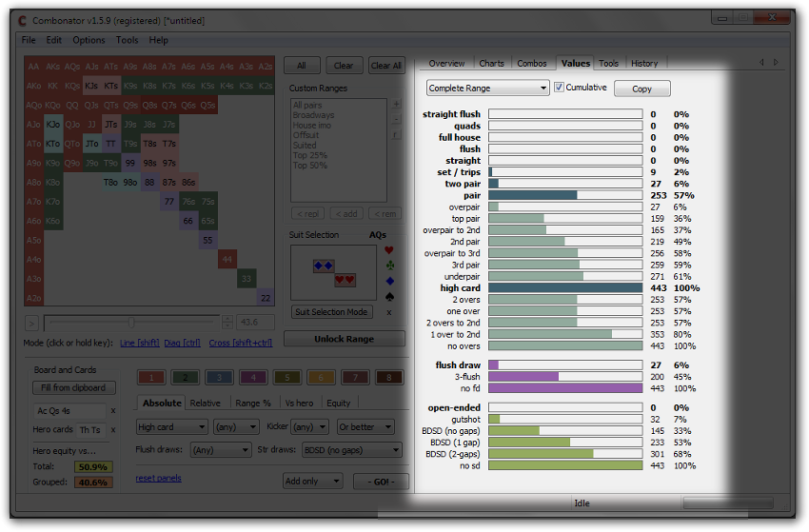Open the Complete Range dropdown
Viewport: 809px width, 532px height.
pyautogui.click(x=488, y=89)
